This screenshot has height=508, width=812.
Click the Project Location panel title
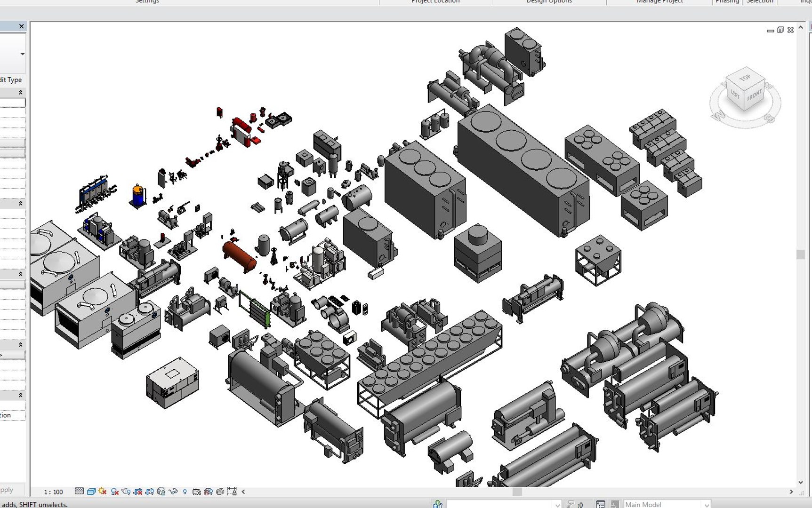tap(435, 1)
